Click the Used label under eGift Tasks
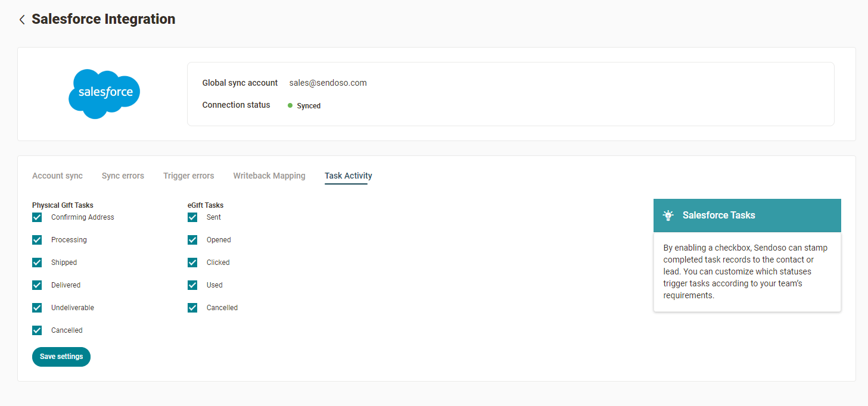 [x=214, y=285]
